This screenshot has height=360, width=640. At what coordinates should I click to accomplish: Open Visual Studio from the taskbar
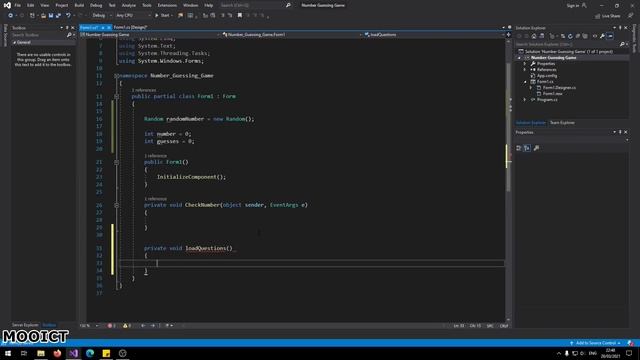pyautogui.click(x=73, y=353)
